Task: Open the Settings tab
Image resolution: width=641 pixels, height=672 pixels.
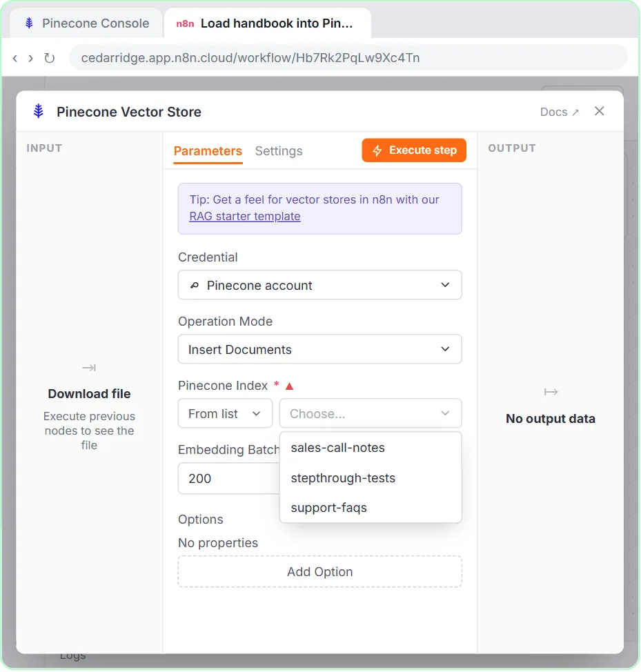Action: click(x=279, y=151)
